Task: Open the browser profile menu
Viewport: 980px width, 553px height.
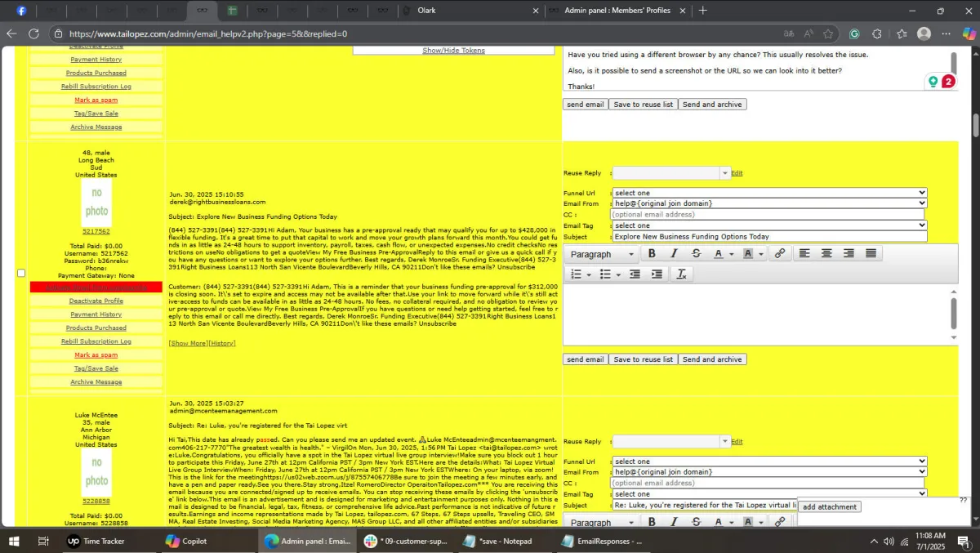Action: (924, 33)
